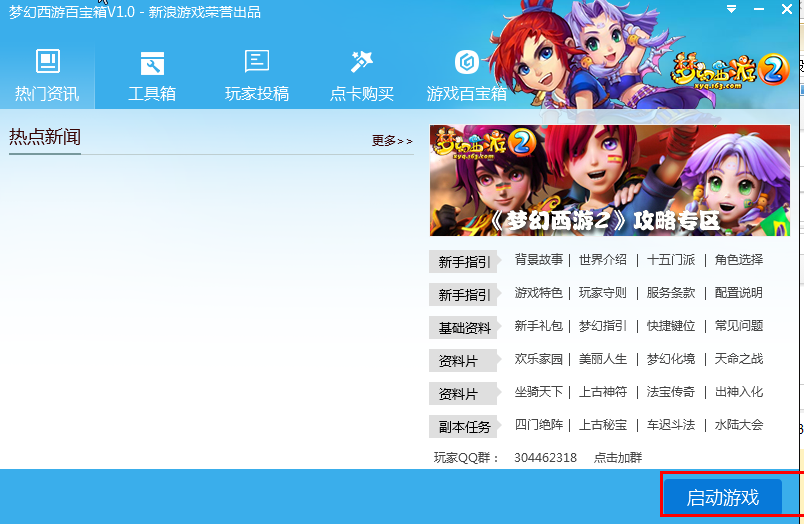Viewport: 804px width, 524px height.
Task: Select the 新手指引 label beside 游戏特色
Action: [464, 295]
